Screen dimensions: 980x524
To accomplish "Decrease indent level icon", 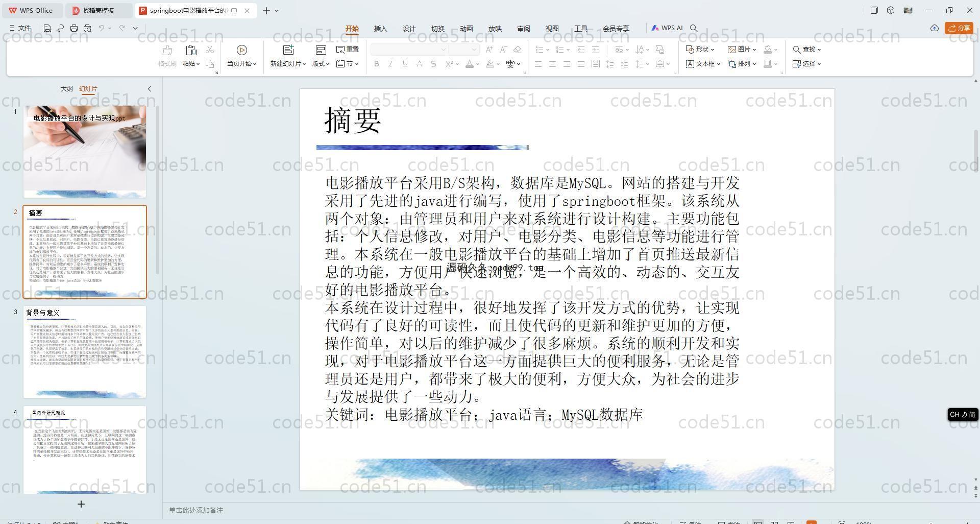I will coord(581,50).
